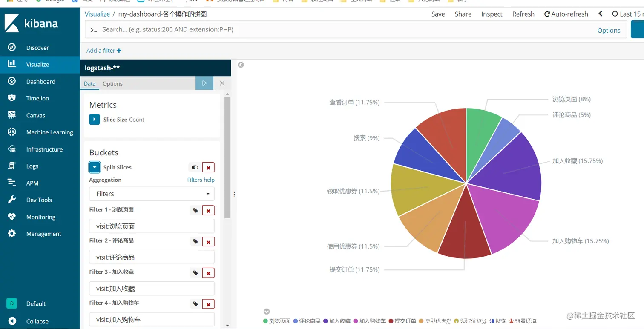Collapse editor panel with left arrow
Image resolution: width=644 pixels, height=329 pixels.
click(x=241, y=65)
